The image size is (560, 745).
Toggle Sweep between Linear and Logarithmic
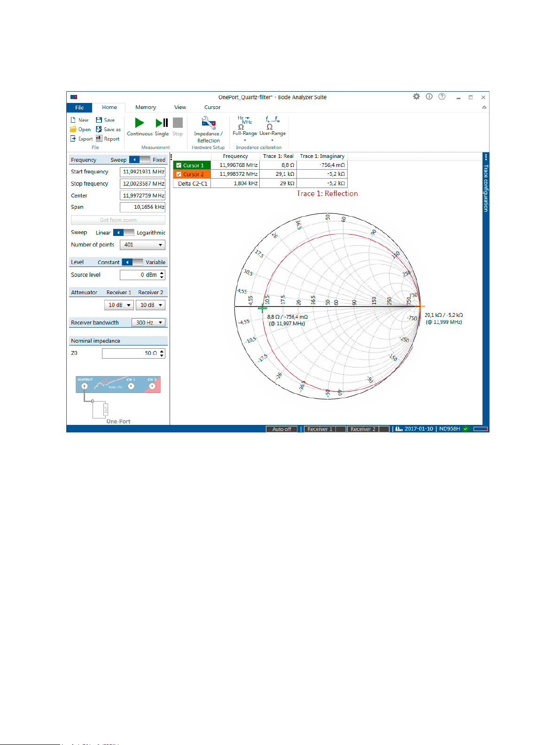(x=124, y=233)
